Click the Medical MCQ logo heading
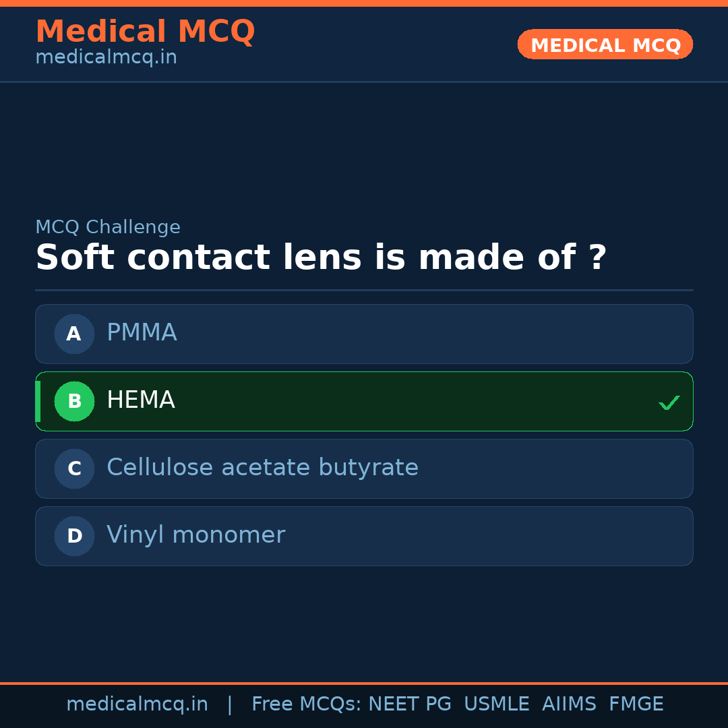728x728 pixels. [145, 32]
